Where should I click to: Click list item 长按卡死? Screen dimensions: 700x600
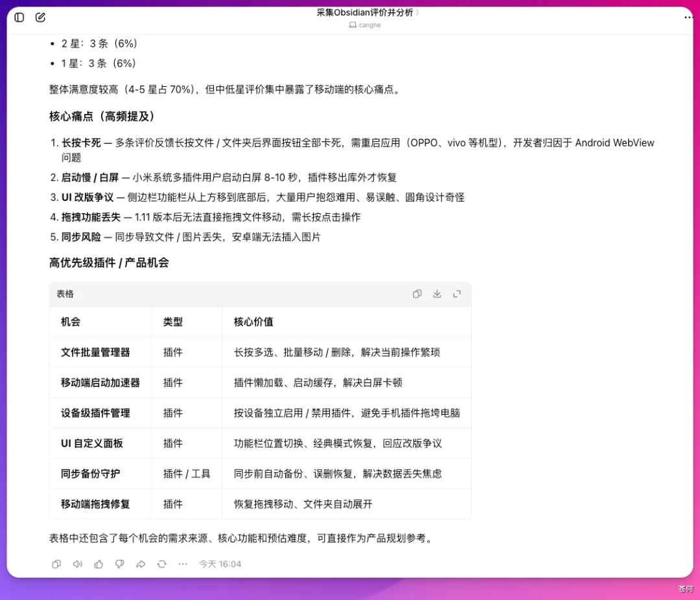(x=352, y=150)
